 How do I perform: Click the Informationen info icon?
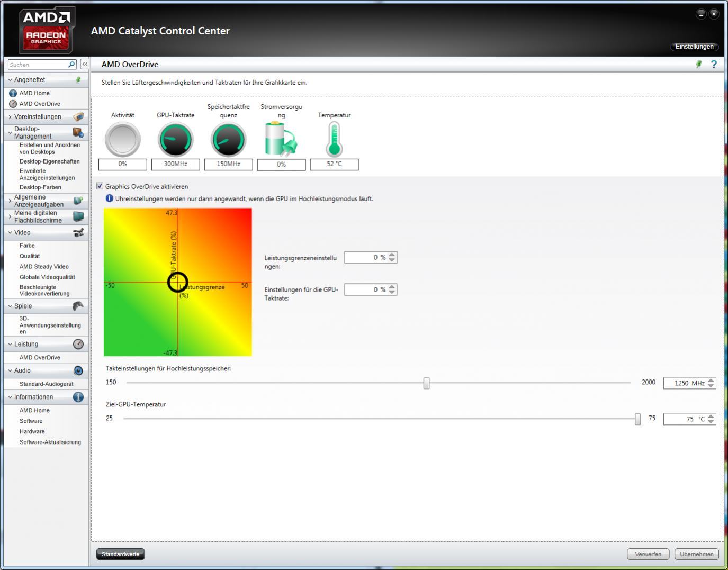coord(78,397)
